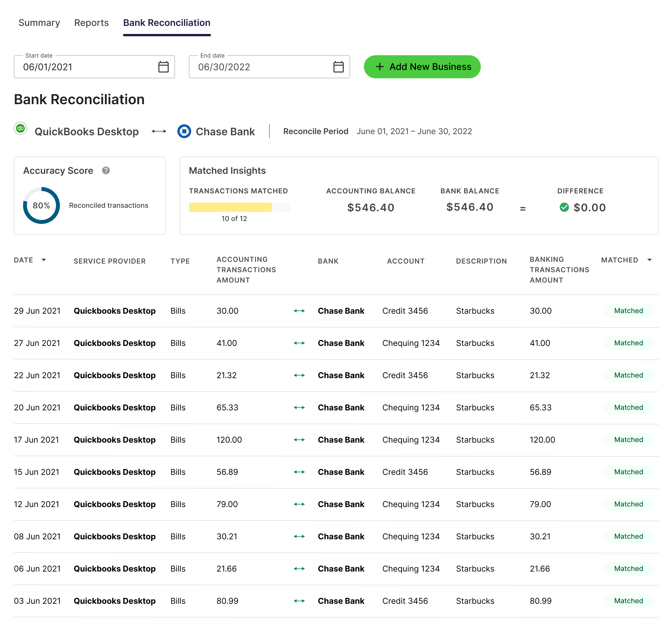672x636 pixels.
Task: Click the yellow transactions matched progress bar
Action: coord(239,207)
